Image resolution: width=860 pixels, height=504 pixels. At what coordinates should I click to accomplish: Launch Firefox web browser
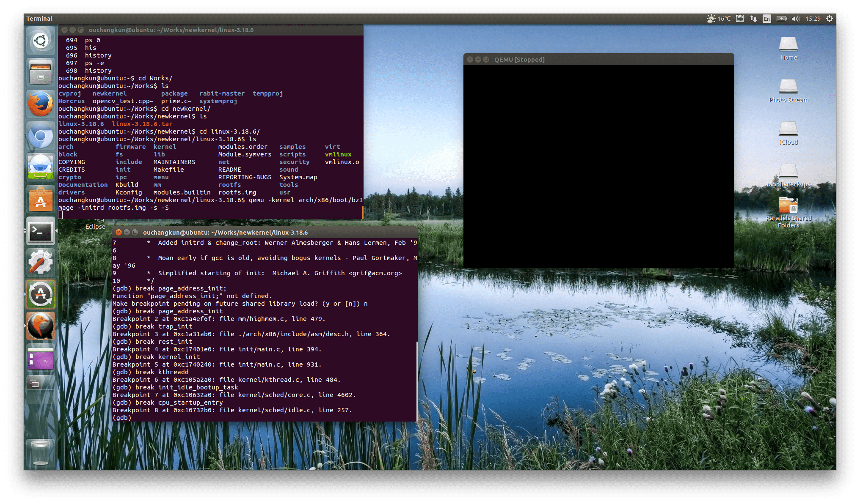[x=41, y=104]
